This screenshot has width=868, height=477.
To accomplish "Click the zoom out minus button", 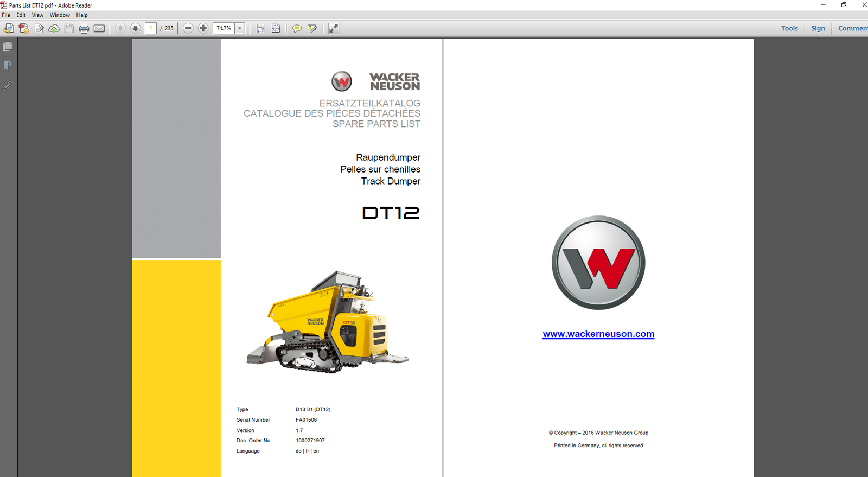I will (188, 28).
